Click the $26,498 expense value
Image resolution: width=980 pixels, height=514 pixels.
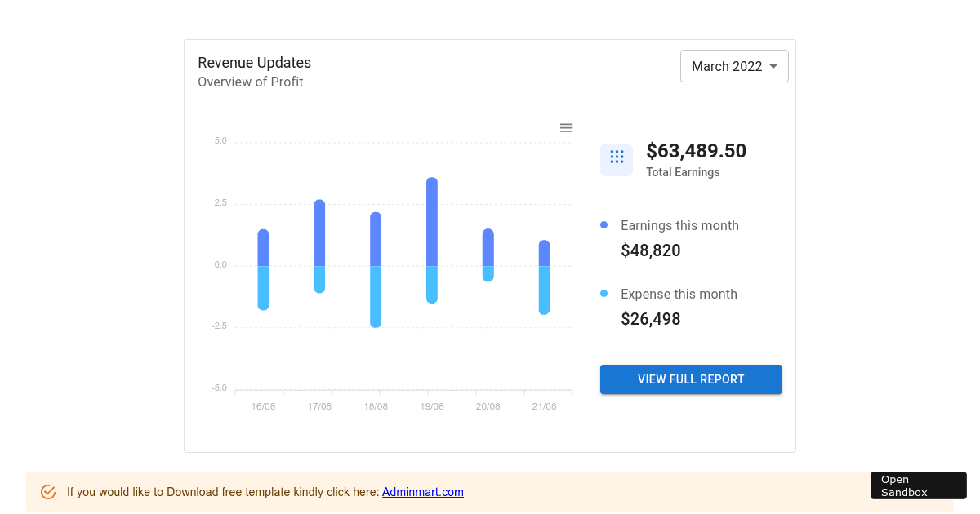(651, 319)
